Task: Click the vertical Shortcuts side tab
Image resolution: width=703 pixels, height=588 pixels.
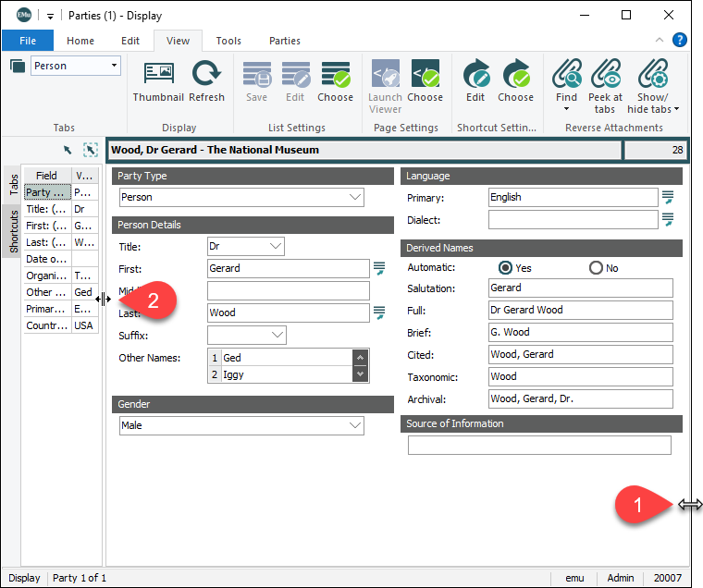Action: 13,230
